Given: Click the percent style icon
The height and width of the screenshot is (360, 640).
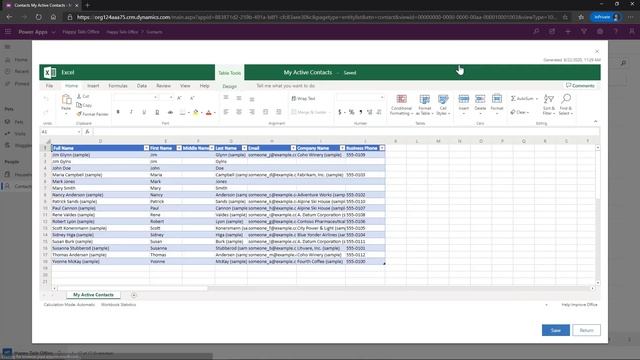Looking at the screenshot, I should 351,112.
